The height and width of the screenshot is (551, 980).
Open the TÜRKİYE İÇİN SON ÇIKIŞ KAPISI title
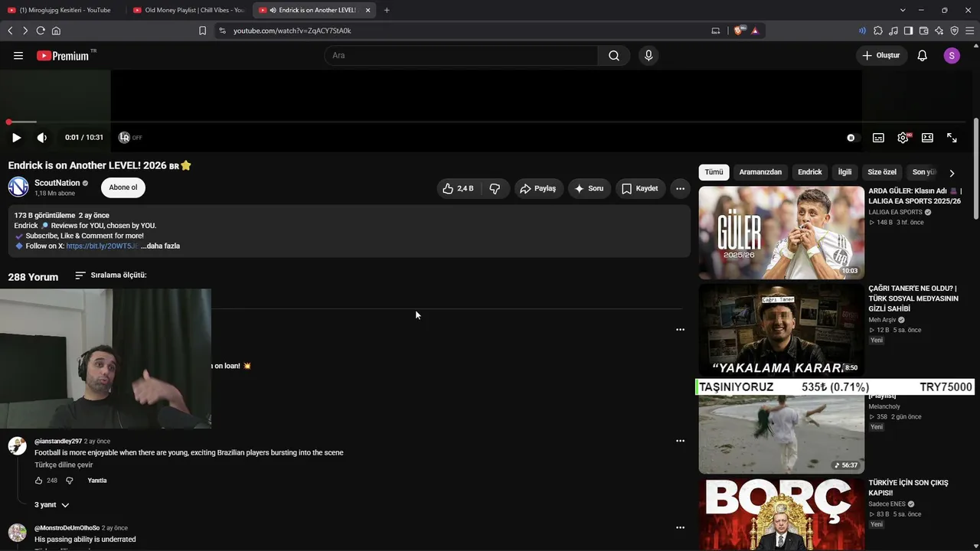(908, 487)
